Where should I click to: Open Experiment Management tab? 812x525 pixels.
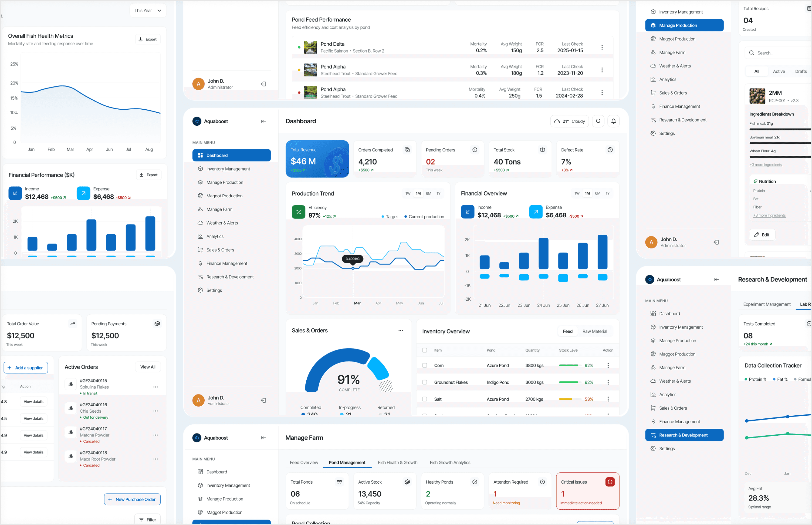[x=767, y=304]
